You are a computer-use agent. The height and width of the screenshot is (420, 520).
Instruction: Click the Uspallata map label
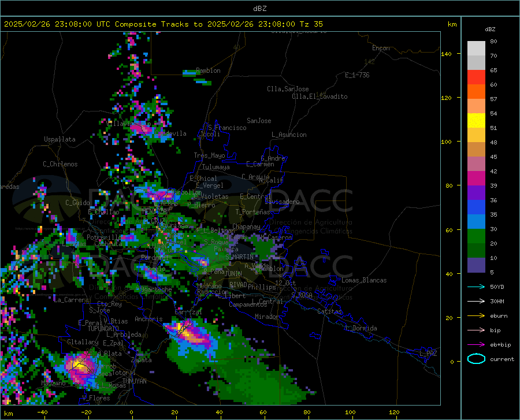(60, 139)
